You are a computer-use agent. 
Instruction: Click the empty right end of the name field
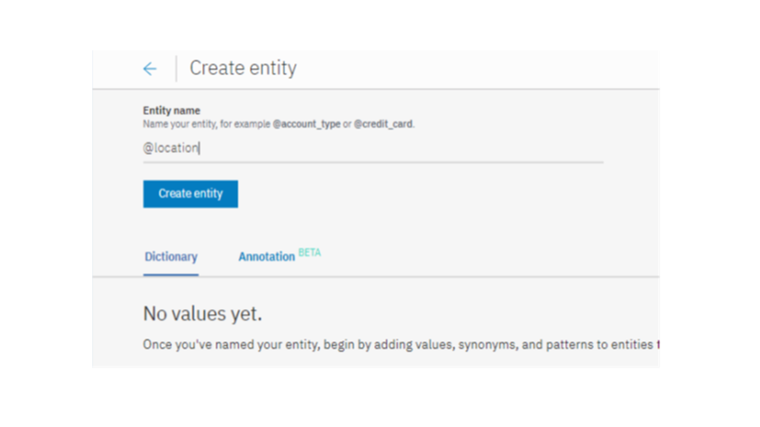[x=560, y=148]
